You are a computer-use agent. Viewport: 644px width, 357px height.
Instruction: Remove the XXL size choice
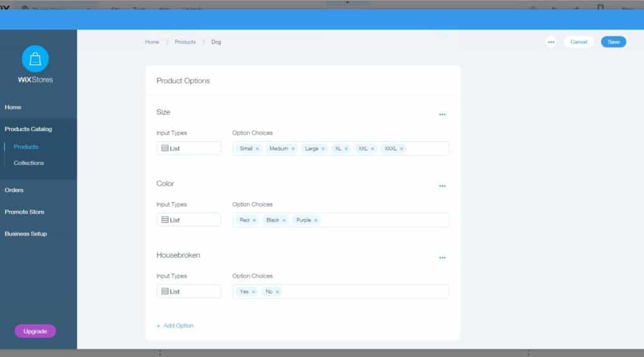[x=372, y=149]
